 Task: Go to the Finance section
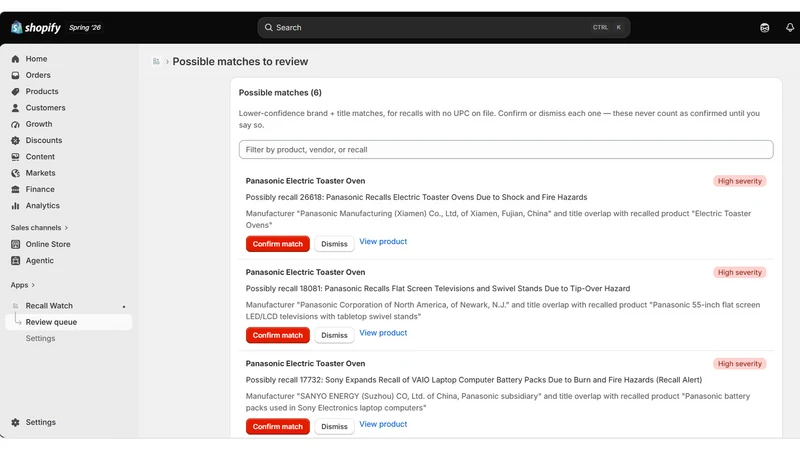[40, 189]
